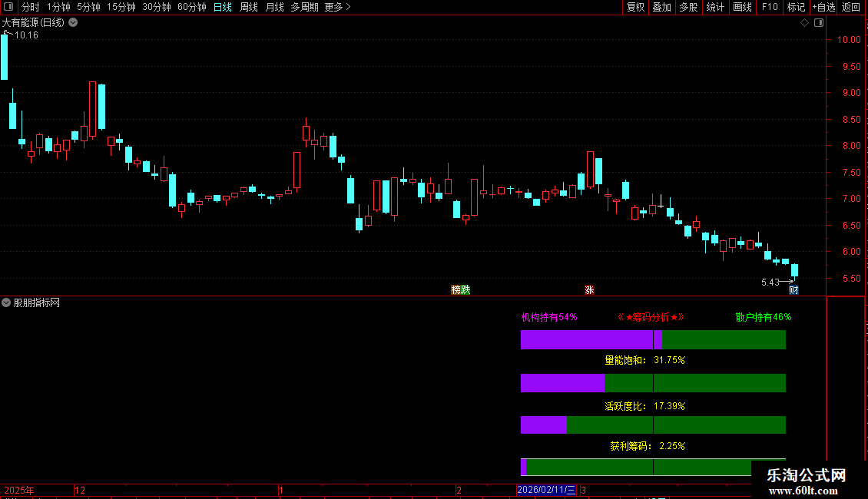Open the 多周期 multi-period view
868x499 pixels.
pos(304,7)
